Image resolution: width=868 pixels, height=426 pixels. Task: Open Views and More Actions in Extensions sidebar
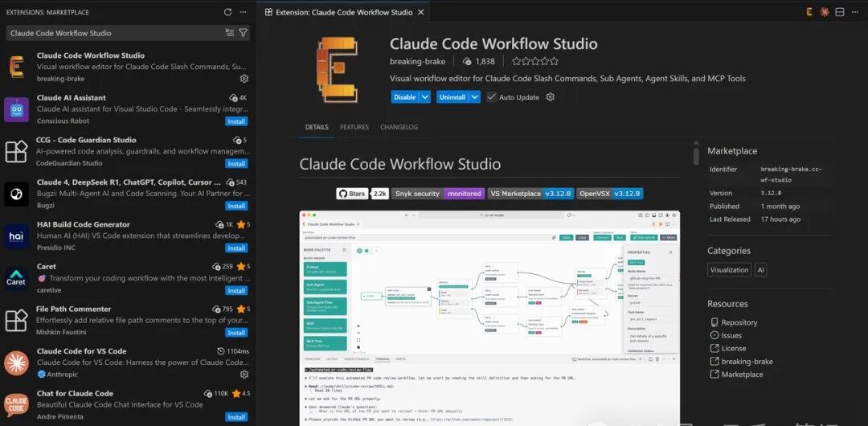(x=243, y=12)
